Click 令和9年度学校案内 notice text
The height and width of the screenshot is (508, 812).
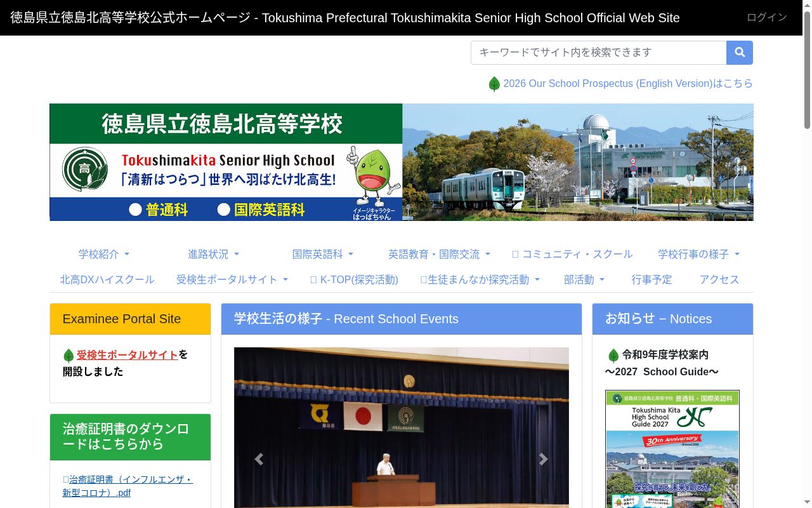pos(665,355)
